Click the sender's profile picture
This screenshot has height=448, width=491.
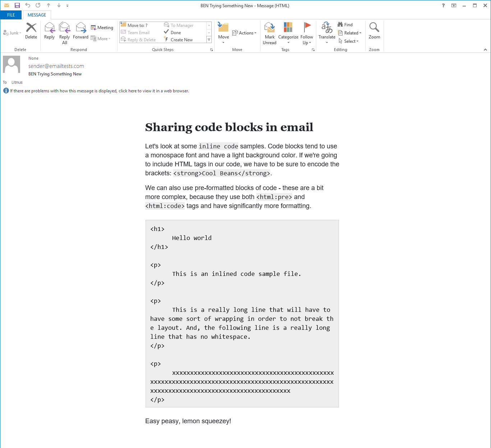click(x=12, y=64)
